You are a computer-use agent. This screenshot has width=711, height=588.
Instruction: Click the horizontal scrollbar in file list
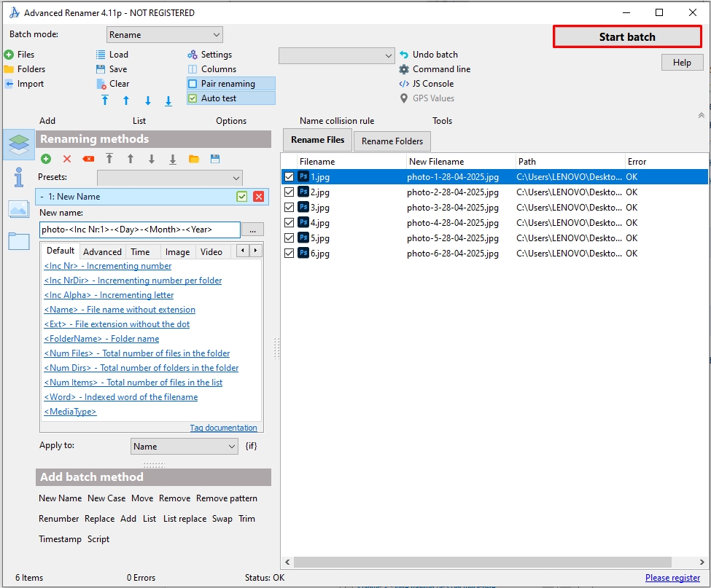pyautogui.click(x=483, y=562)
